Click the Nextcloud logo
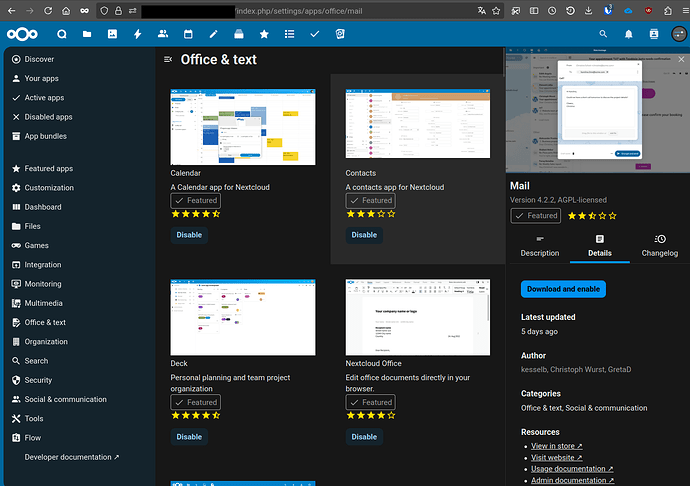This screenshot has width=690, height=486. click(22, 34)
